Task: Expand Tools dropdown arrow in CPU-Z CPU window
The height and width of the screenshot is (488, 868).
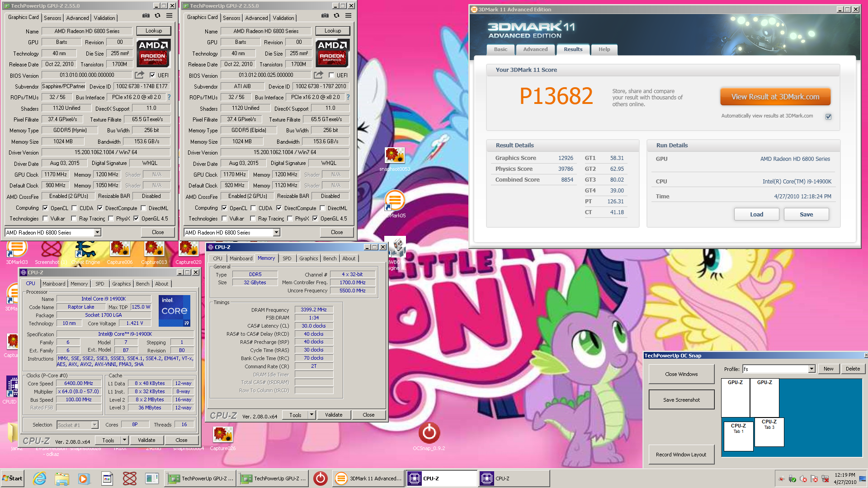Action: click(x=124, y=440)
